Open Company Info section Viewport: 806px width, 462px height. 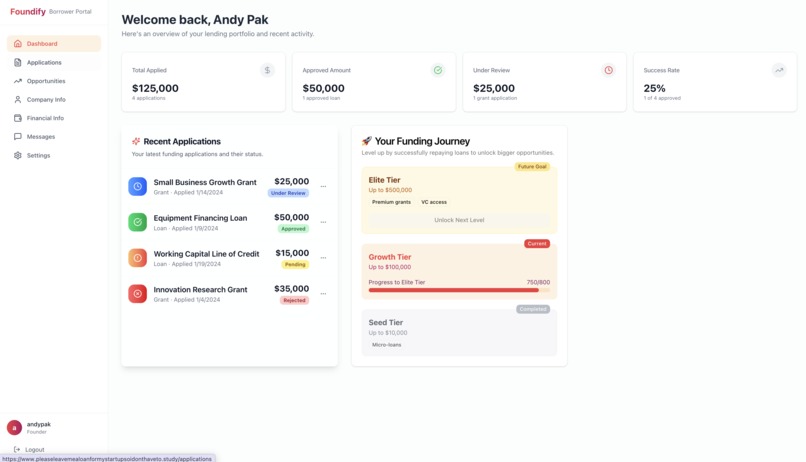[54, 99]
